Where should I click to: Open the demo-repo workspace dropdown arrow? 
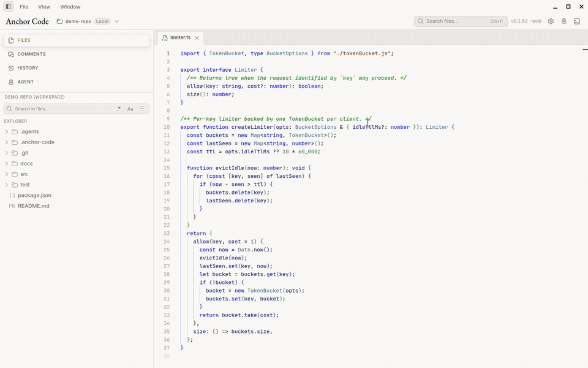116,21
